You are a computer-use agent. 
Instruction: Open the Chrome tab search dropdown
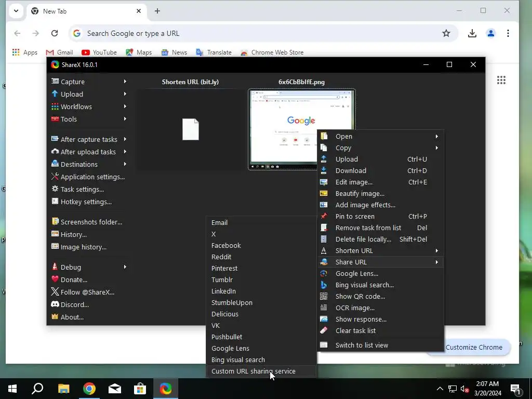[16, 11]
